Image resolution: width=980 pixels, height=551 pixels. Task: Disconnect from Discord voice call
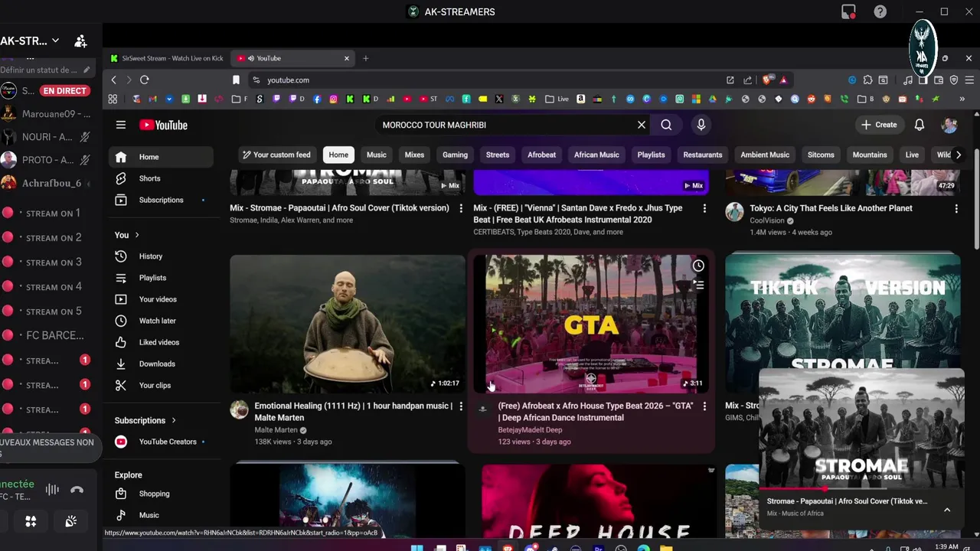77,490
